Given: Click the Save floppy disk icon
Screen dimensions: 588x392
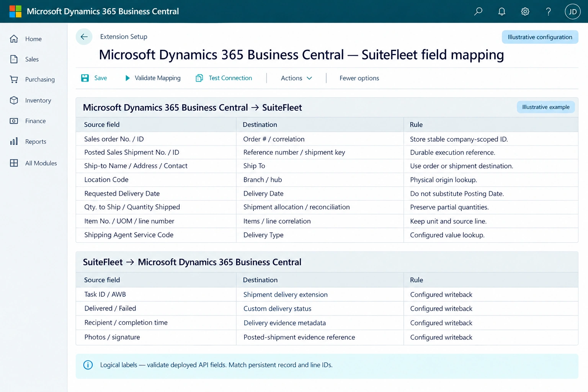Looking at the screenshot, I should (85, 78).
